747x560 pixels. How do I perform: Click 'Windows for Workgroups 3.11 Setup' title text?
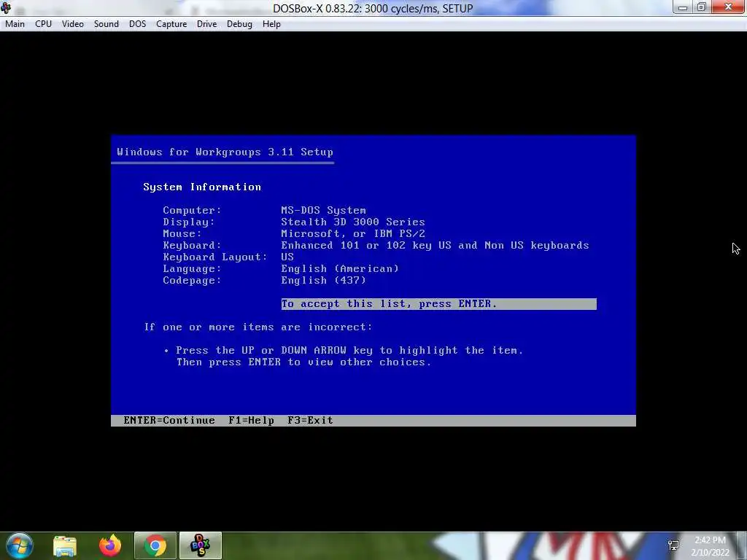coord(225,152)
